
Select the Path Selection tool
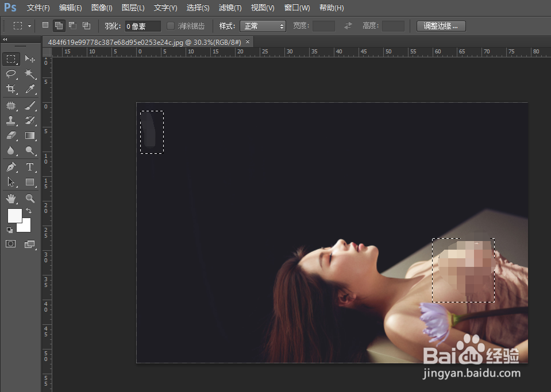point(11,182)
